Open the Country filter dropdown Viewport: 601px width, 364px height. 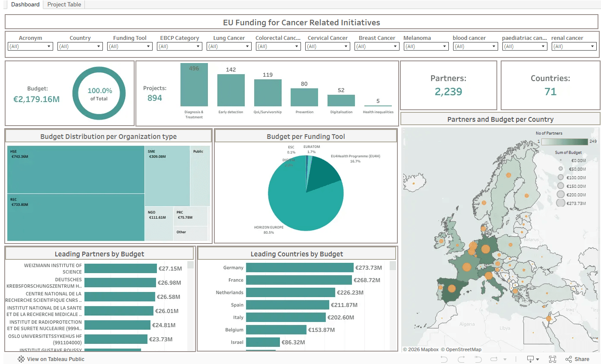[x=80, y=46]
